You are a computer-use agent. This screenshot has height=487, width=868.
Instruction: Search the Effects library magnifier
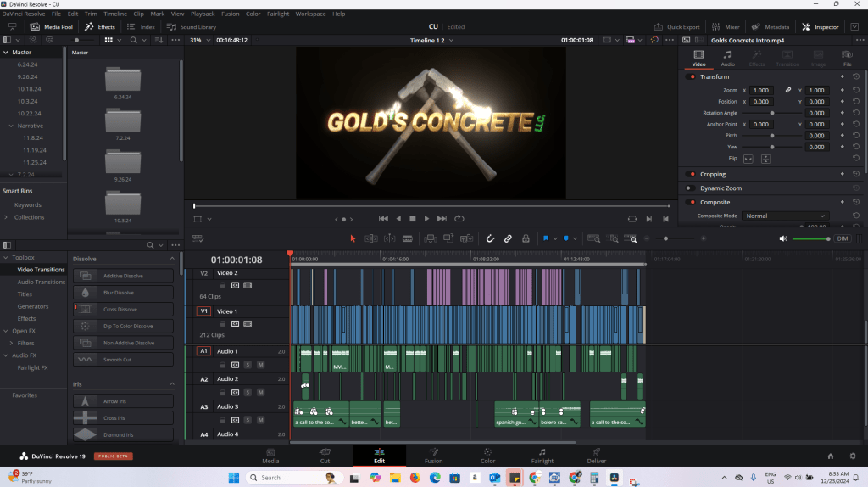(x=150, y=245)
